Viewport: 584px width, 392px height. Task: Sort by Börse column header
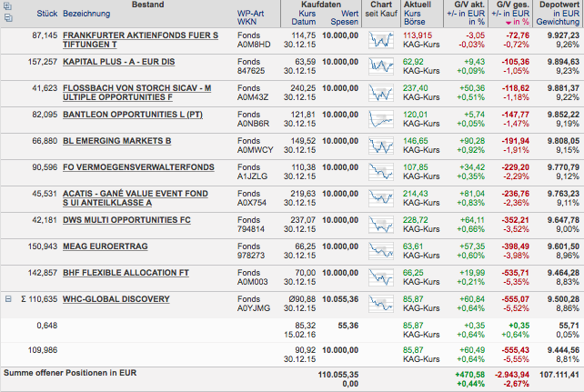pyautogui.click(x=414, y=22)
